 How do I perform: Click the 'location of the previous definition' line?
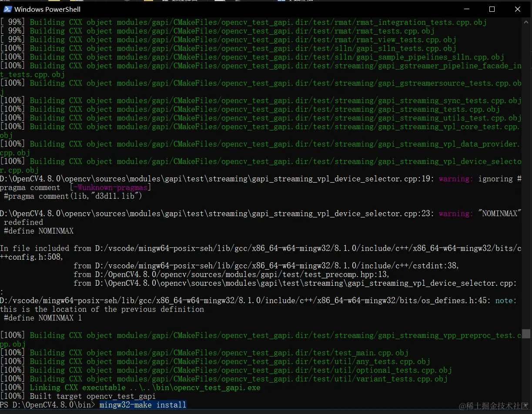tap(102, 309)
